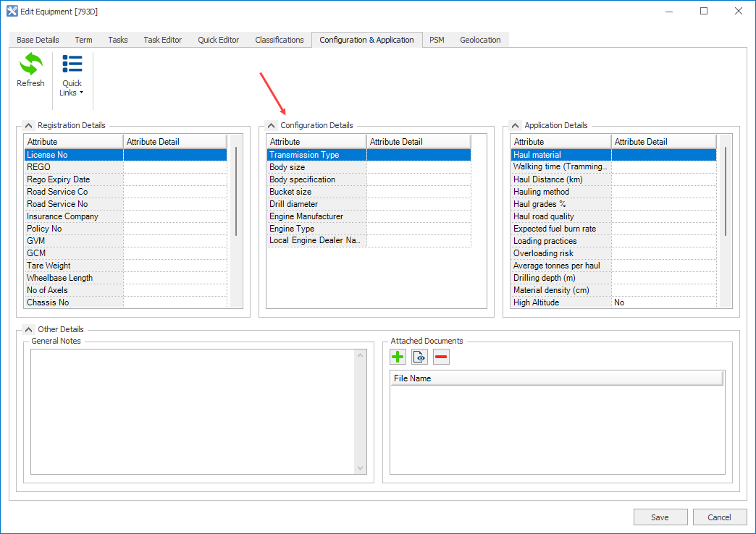This screenshot has height=534, width=756.
Task: Select the Haul material row
Action: click(614, 155)
